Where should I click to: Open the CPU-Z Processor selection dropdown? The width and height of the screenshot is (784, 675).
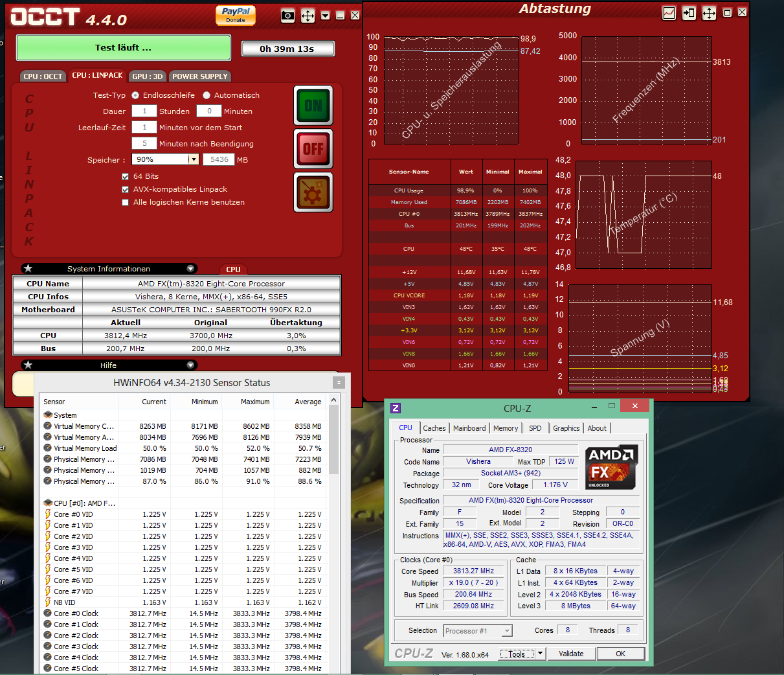[x=507, y=631]
